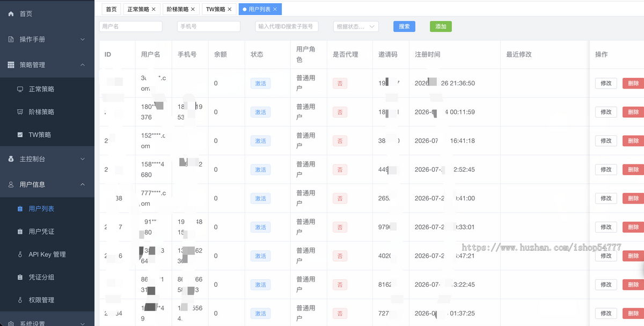Focus the 输入代理ID搜索子账号 field
Viewport: 644px width, 326px height.
pos(287,26)
